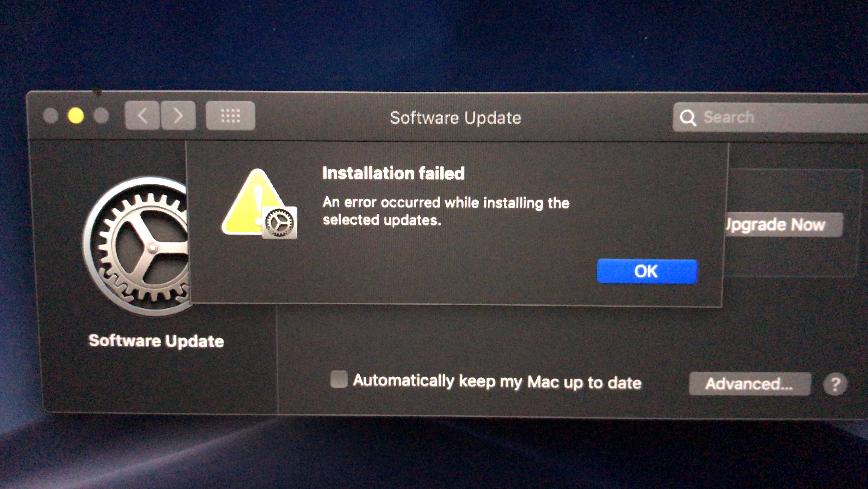Go back with the left chevron button

coord(142,115)
